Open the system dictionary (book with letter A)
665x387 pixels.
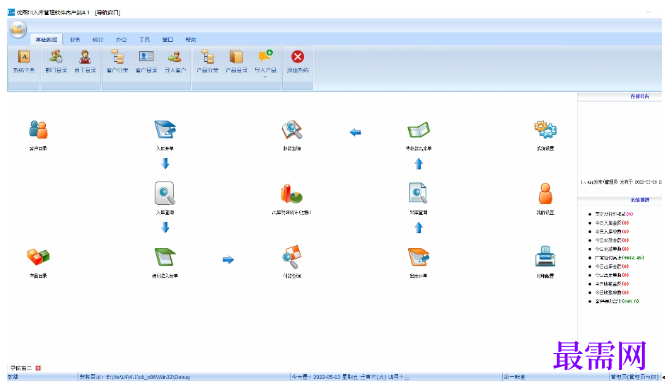click(24, 61)
